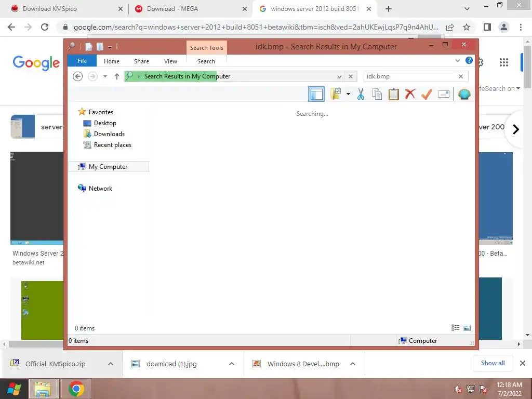Open Google apps grid
Screen dimensions: 532x399
tap(504, 62)
